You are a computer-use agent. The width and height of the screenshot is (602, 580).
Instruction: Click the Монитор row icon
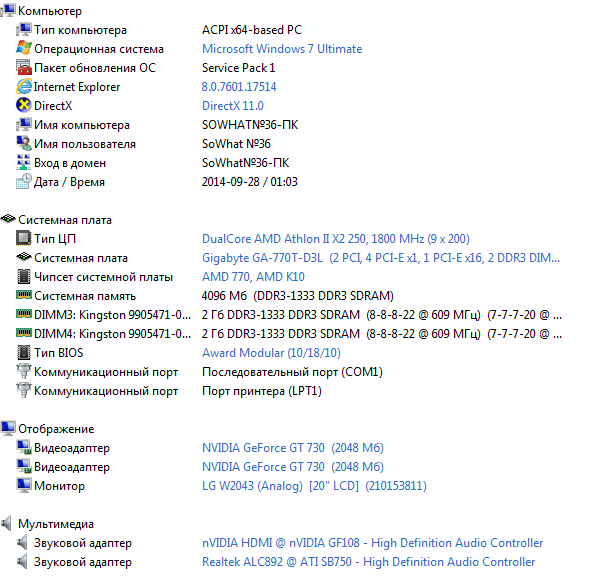click(23, 485)
